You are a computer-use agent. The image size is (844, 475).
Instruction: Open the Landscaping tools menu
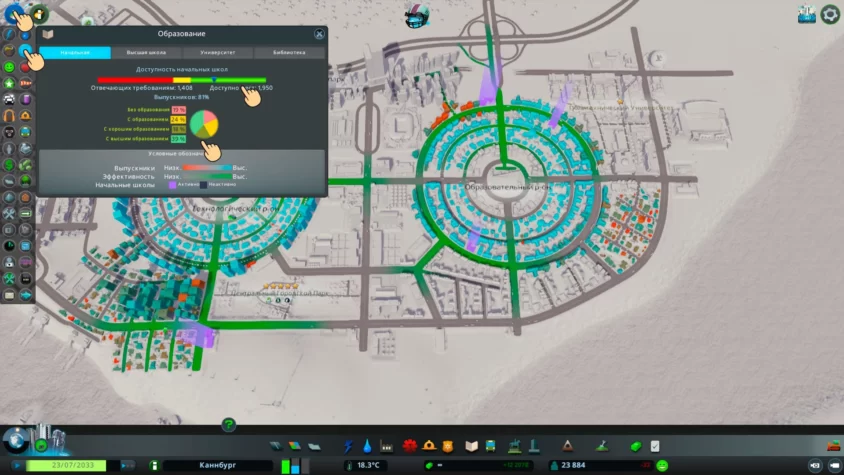[x=602, y=446]
